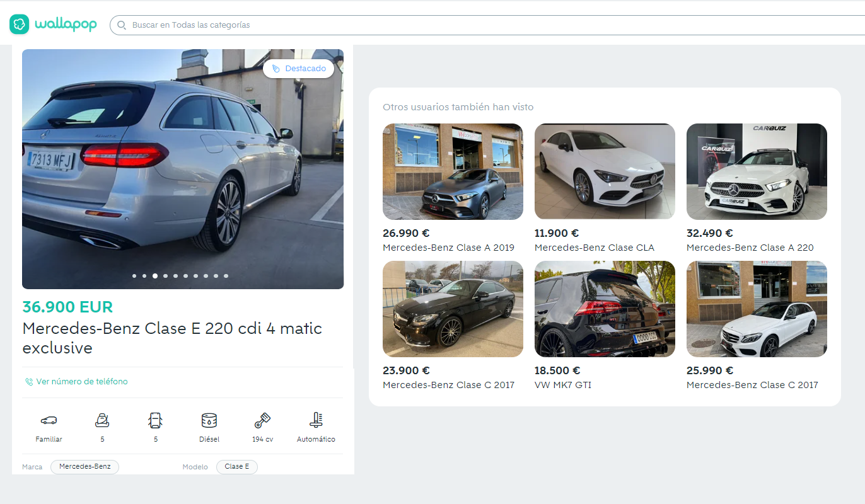This screenshot has height=504, width=865.
Task: Click 'Ver número de teléfono' link
Action: pyautogui.click(x=82, y=382)
